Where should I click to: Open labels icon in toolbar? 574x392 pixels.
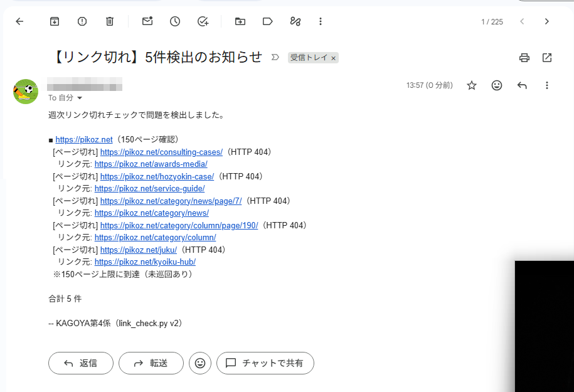pos(268,21)
